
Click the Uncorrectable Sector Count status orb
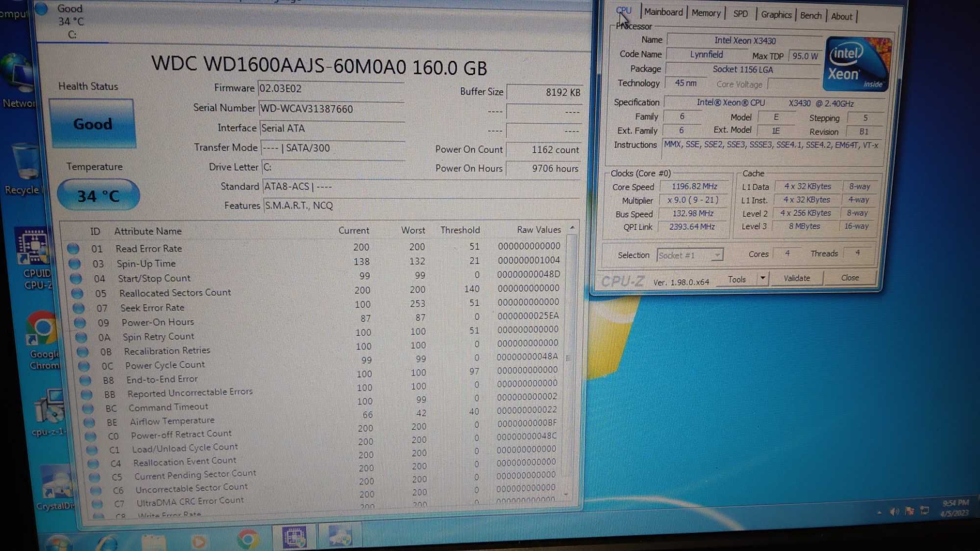pos(96,490)
